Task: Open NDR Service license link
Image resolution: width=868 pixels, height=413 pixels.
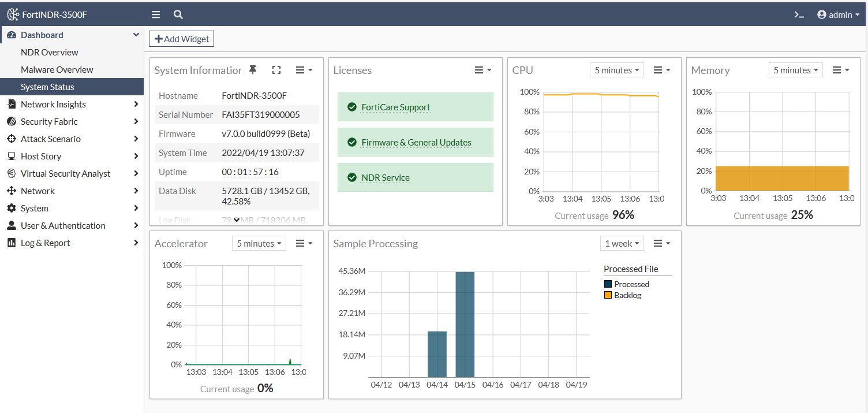Action: coord(386,178)
